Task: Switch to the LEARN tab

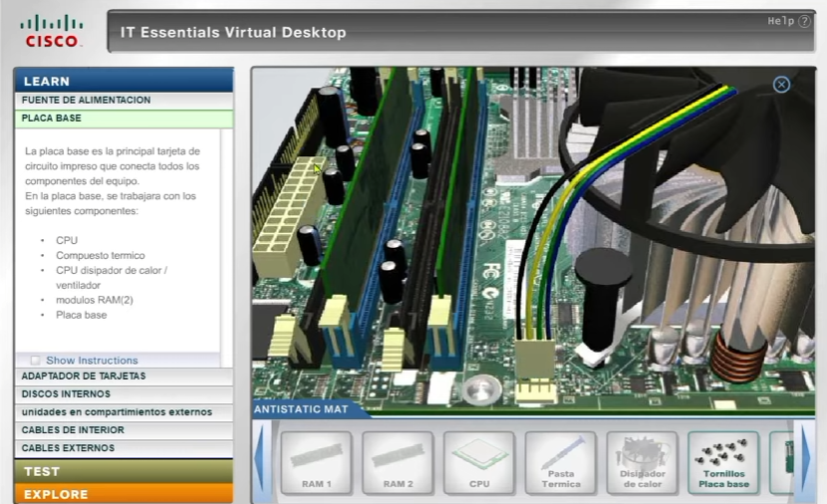Action: 124,81
